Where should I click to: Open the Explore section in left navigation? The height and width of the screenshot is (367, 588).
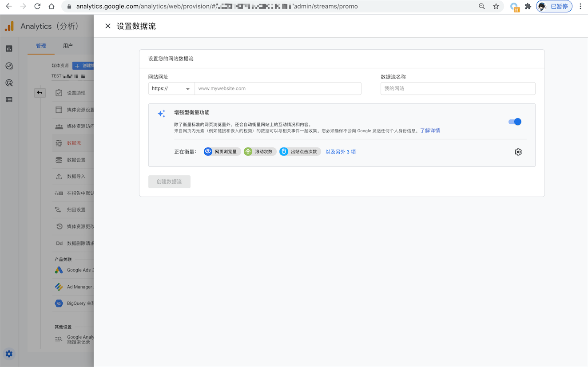coord(9,66)
